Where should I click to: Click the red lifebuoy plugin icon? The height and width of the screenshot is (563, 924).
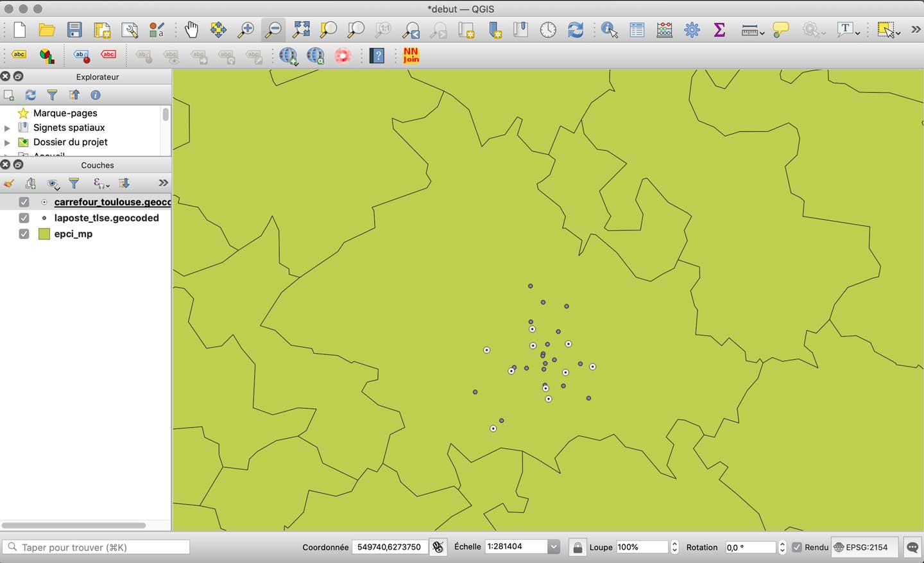343,56
